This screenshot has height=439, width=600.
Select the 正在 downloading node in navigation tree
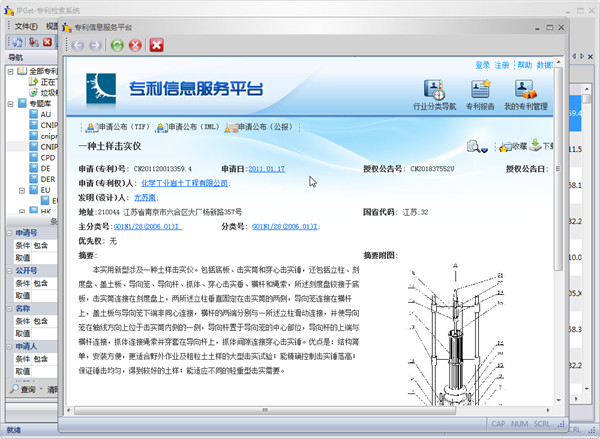click(x=43, y=82)
